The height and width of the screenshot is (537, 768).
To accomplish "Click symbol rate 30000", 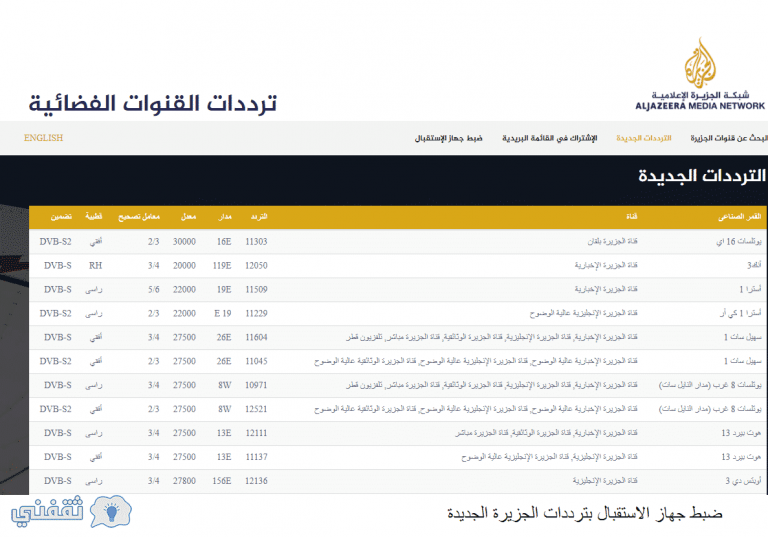I will [184, 242].
